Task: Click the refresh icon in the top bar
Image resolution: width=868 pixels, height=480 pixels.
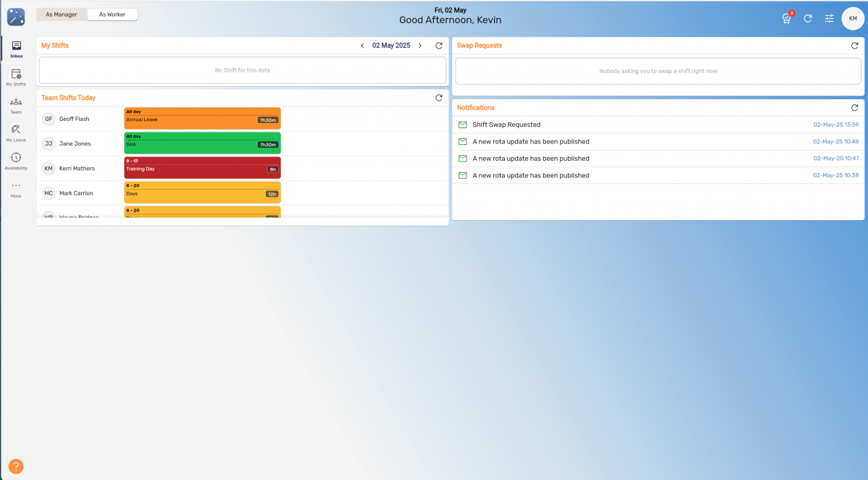Action: click(807, 18)
